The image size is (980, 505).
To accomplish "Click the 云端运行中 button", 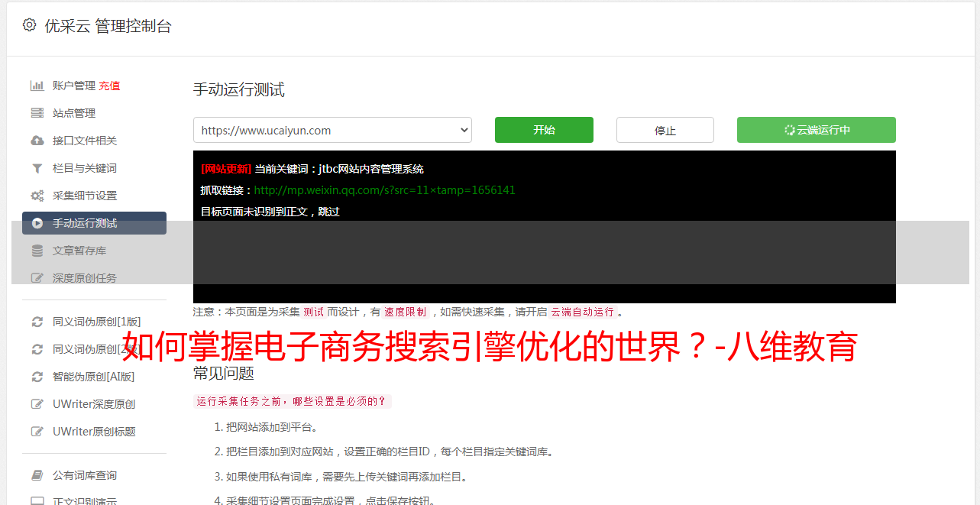I will coord(817,130).
